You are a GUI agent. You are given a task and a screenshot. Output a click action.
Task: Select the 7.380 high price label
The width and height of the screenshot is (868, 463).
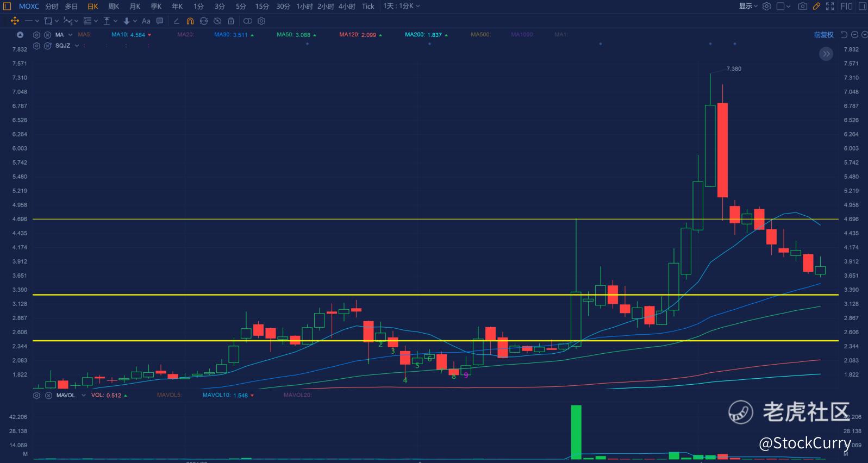point(734,69)
